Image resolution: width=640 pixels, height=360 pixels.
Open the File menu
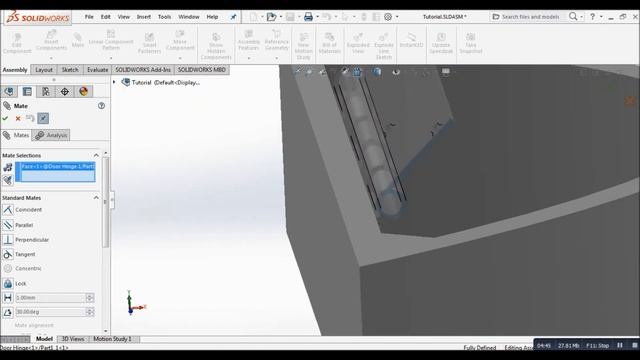click(x=89, y=17)
